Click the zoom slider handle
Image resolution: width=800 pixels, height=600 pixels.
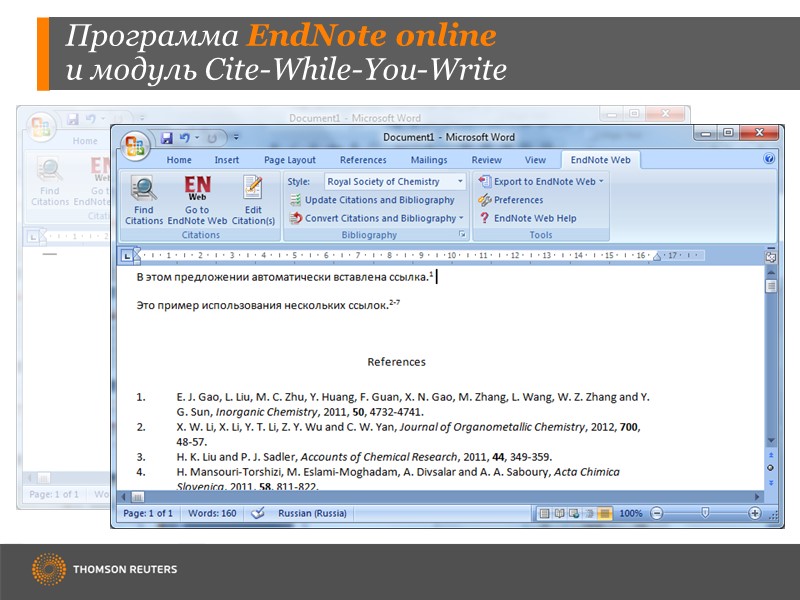coord(705,513)
